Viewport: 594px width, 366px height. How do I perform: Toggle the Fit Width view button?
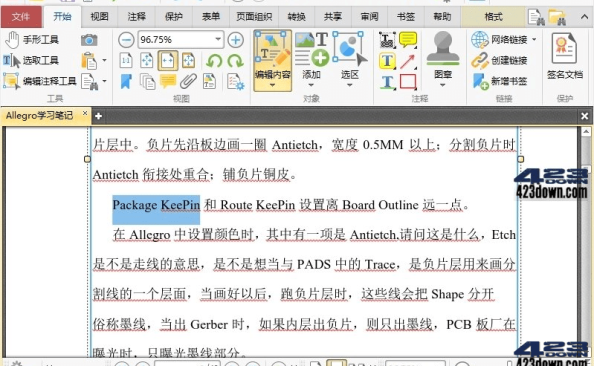(x=168, y=61)
